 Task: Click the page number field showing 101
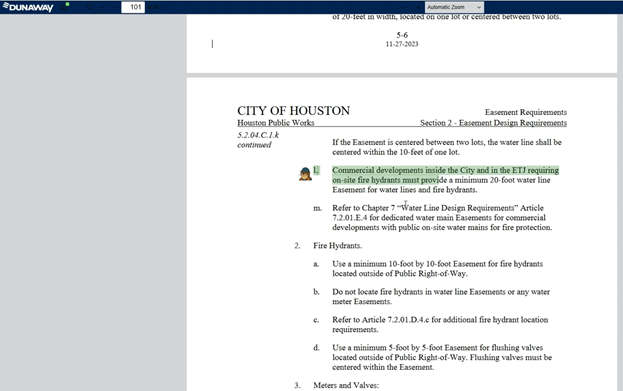click(133, 7)
